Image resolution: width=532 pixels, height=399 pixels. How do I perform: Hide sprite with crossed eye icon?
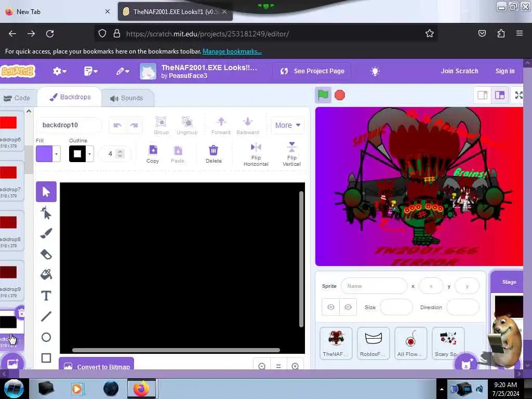pos(348,307)
